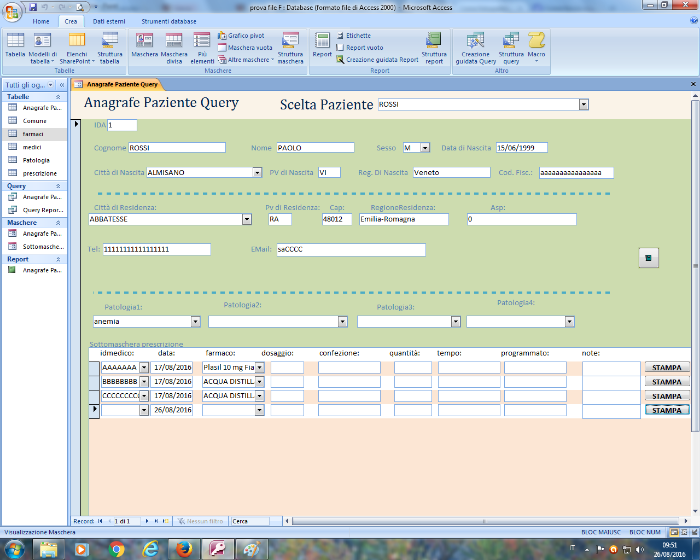Screen dimensions: 700x560
Task: Start Creazione guidata Query
Action: (x=476, y=48)
